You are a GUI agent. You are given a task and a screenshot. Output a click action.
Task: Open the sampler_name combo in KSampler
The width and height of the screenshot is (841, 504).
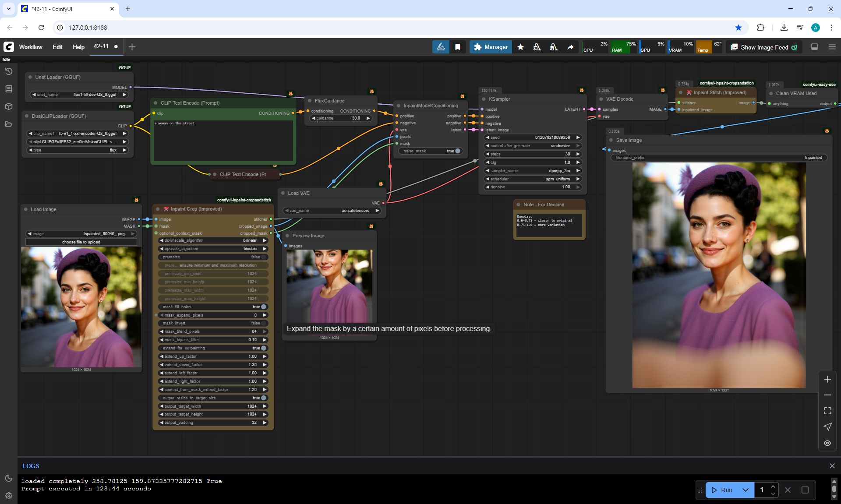point(533,171)
